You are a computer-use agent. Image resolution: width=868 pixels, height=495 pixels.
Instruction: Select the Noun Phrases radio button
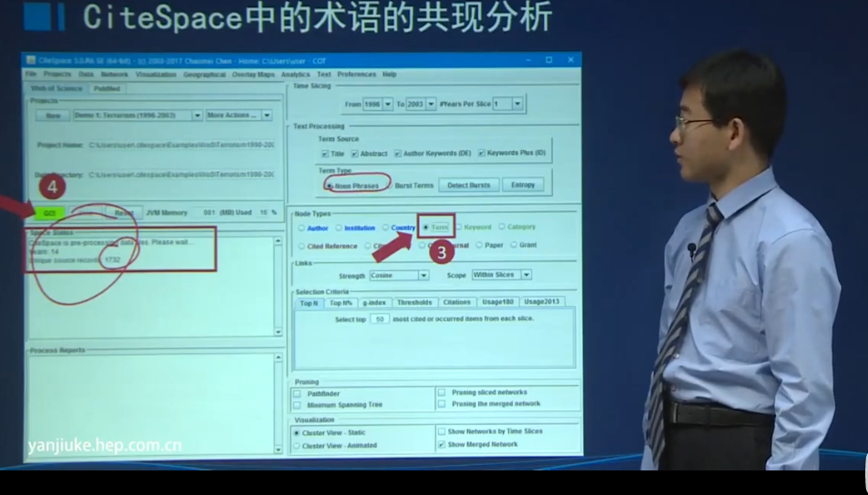[x=330, y=186]
